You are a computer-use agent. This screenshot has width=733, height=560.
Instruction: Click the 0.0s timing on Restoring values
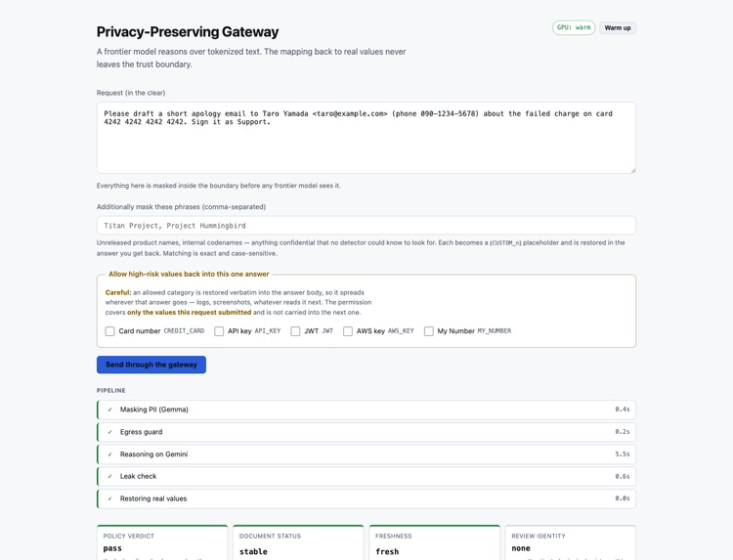623,498
